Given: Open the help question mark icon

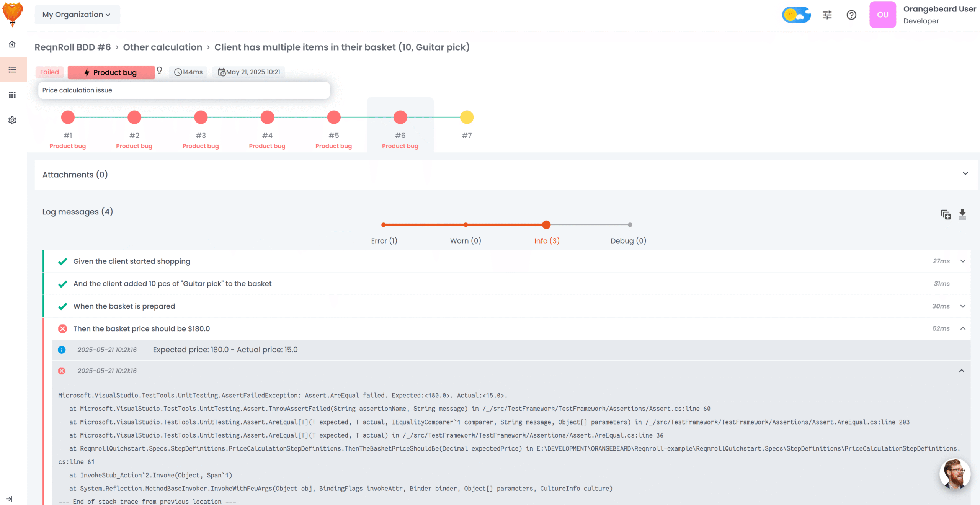Looking at the screenshot, I should click(x=851, y=15).
